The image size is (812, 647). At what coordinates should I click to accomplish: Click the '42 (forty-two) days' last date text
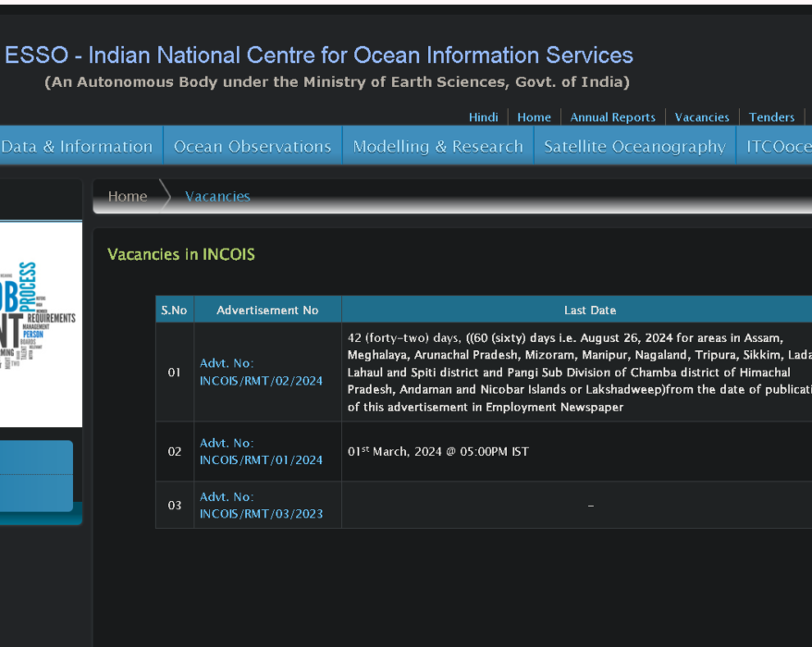580,372
